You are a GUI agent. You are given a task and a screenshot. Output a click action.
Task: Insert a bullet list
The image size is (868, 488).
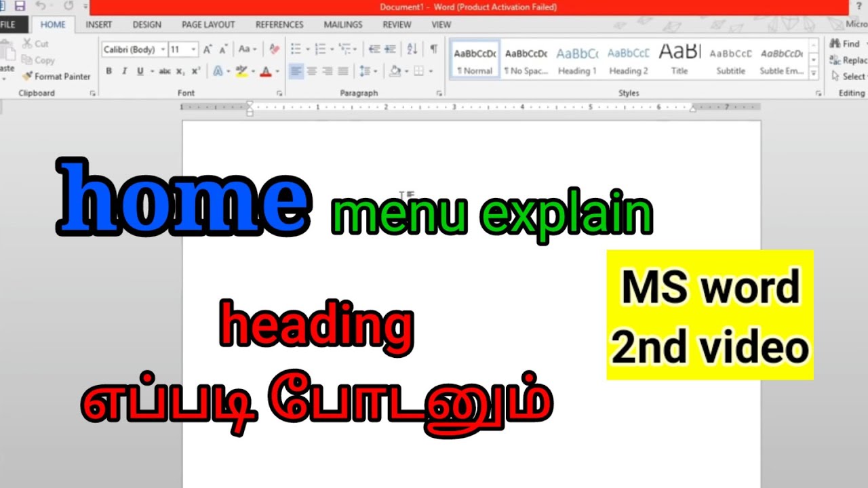click(296, 49)
